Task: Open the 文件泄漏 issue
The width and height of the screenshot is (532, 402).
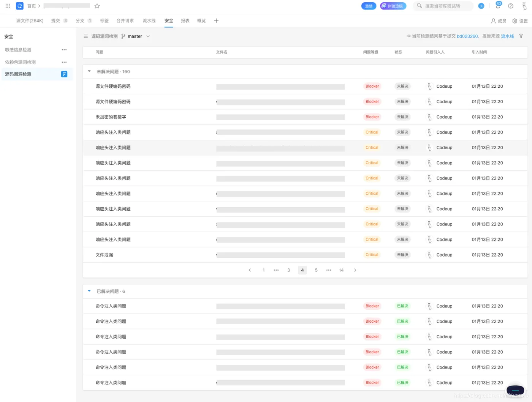Action: [104, 255]
